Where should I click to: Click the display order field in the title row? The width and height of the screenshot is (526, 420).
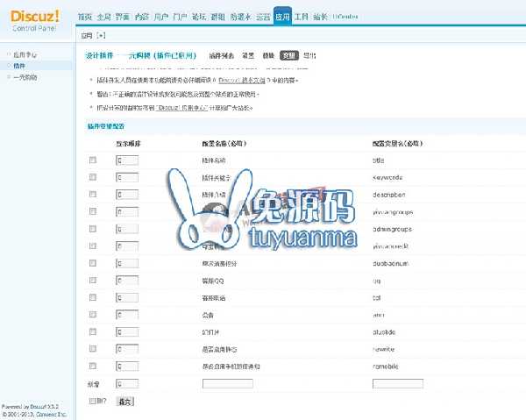(127, 160)
